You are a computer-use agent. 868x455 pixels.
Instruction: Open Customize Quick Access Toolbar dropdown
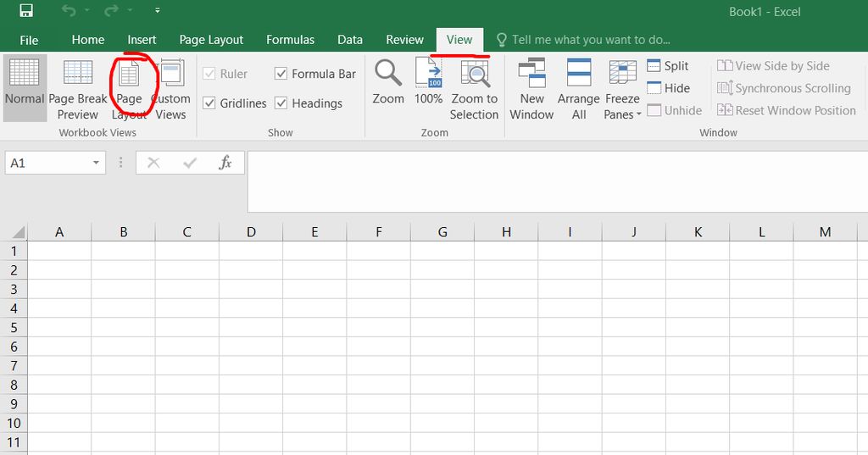click(x=158, y=12)
